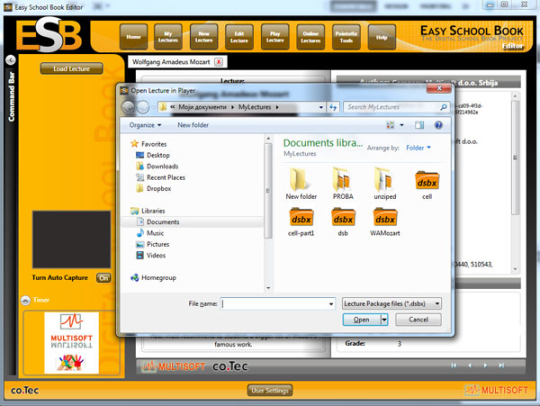Screen dimensions: 540x406
Task: Create a New Lecture via toolbar
Action: tap(204, 37)
